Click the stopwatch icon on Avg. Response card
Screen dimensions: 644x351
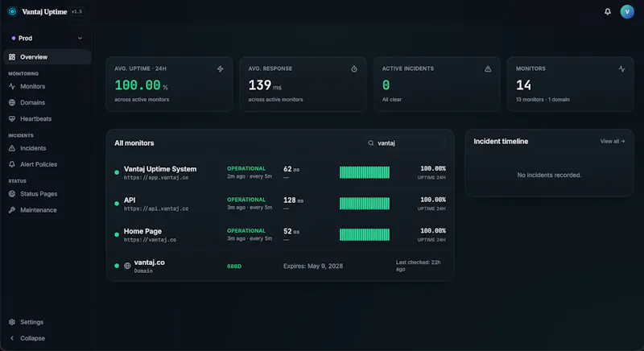[354, 69]
